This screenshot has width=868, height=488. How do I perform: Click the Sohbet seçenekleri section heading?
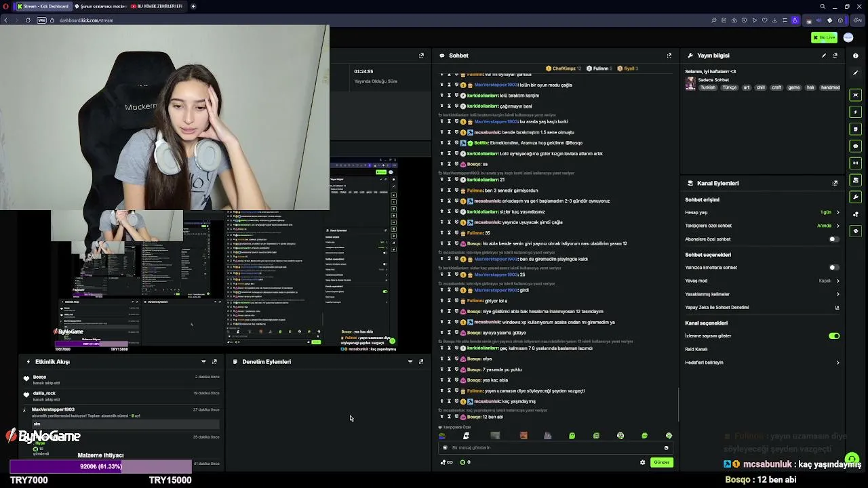pyautogui.click(x=708, y=255)
